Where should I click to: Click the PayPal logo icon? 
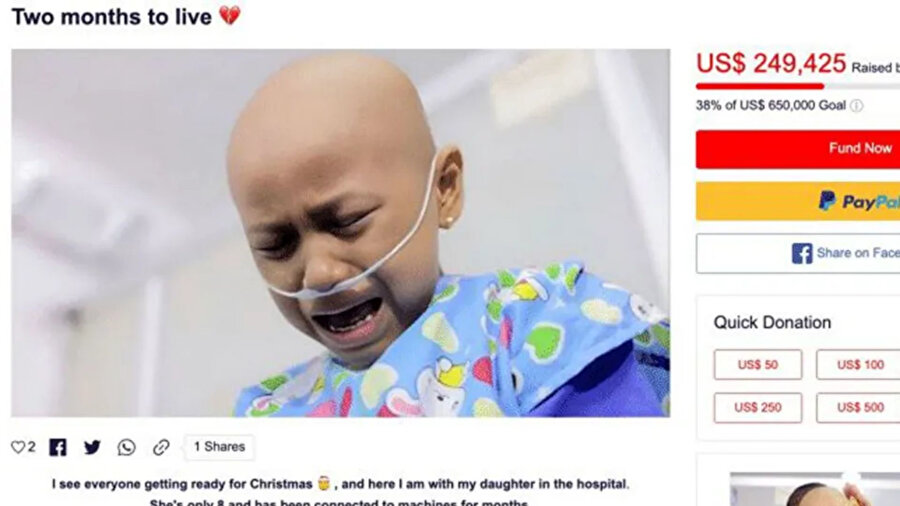(x=827, y=201)
